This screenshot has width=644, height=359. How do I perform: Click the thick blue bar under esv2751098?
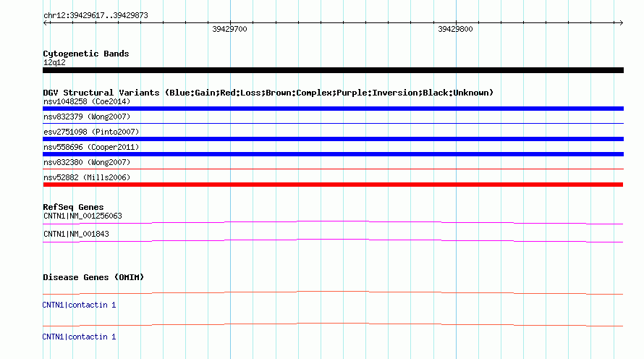333,139
